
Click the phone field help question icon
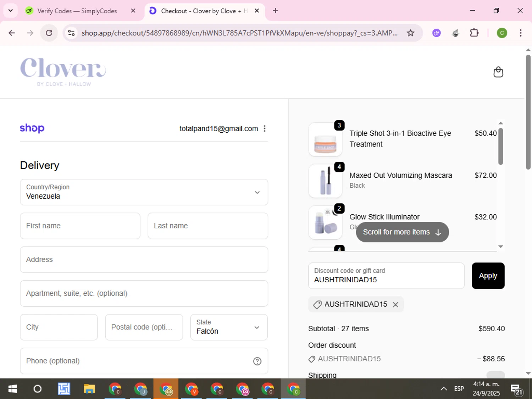point(257,361)
